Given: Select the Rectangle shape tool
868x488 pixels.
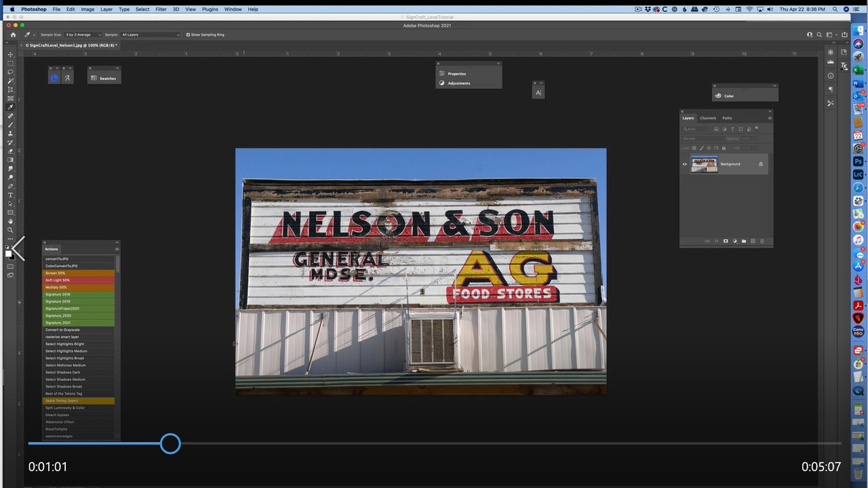Looking at the screenshot, I should pos(9,212).
